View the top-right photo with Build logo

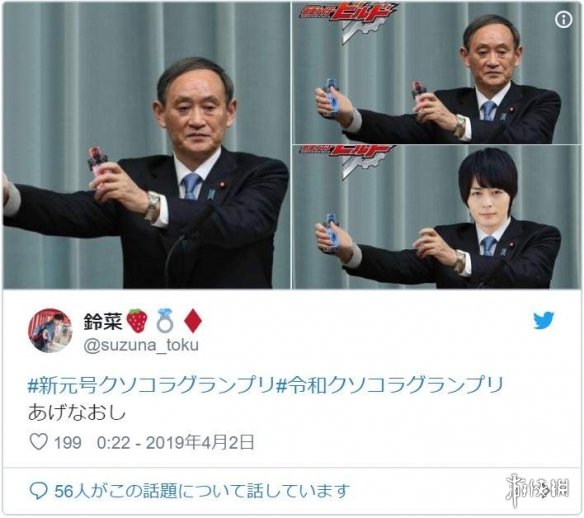coord(437,73)
